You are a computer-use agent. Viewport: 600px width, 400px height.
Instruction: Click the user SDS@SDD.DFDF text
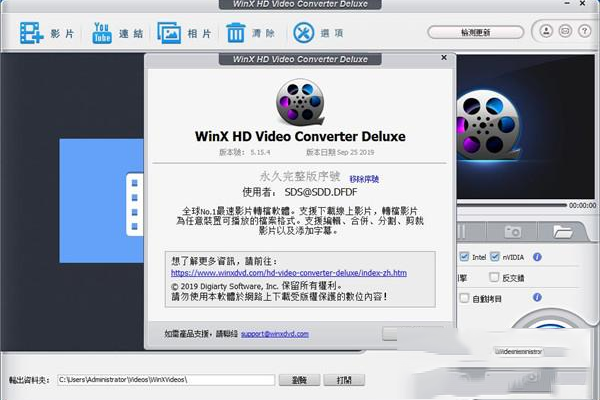coord(321,192)
